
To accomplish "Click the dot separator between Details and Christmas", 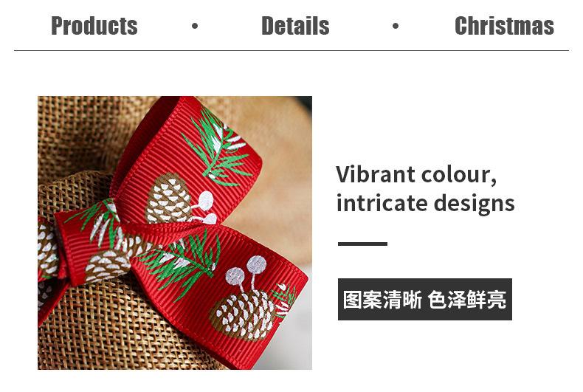I will point(396,26).
